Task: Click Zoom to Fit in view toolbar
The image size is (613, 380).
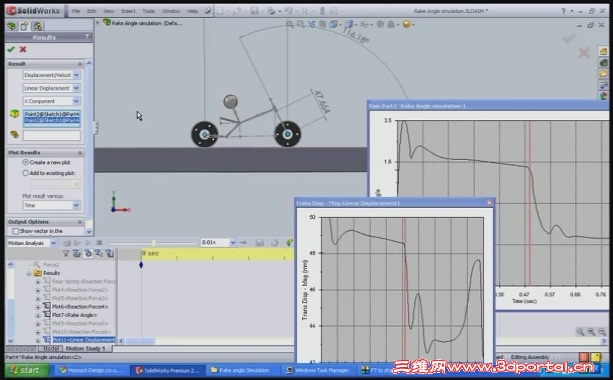Action: pyautogui.click(x=290, y=24)
